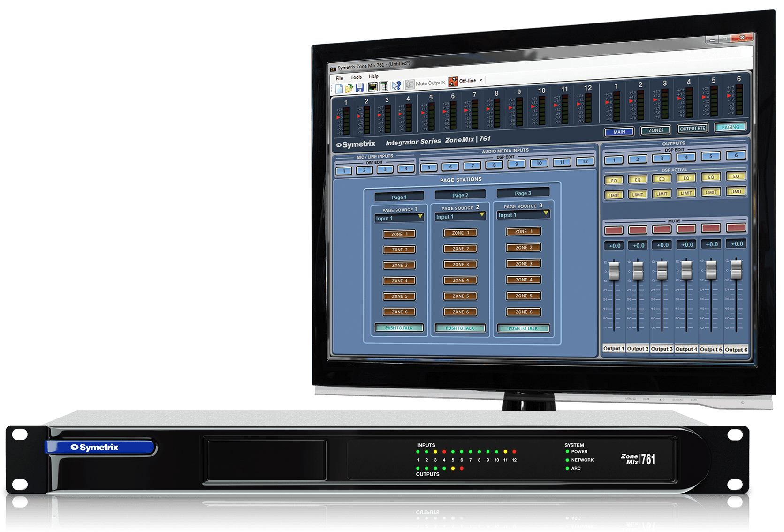Click the Page 1 name field
The image size is (784, 532).
[399, 197]
